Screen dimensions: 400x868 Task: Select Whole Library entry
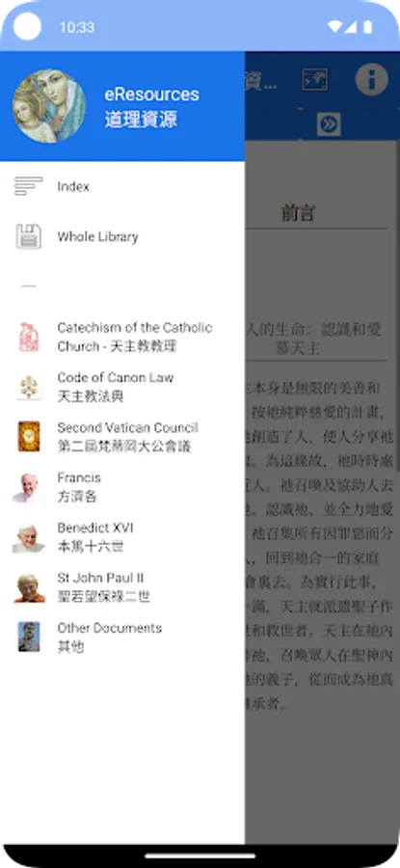[122, 237]
